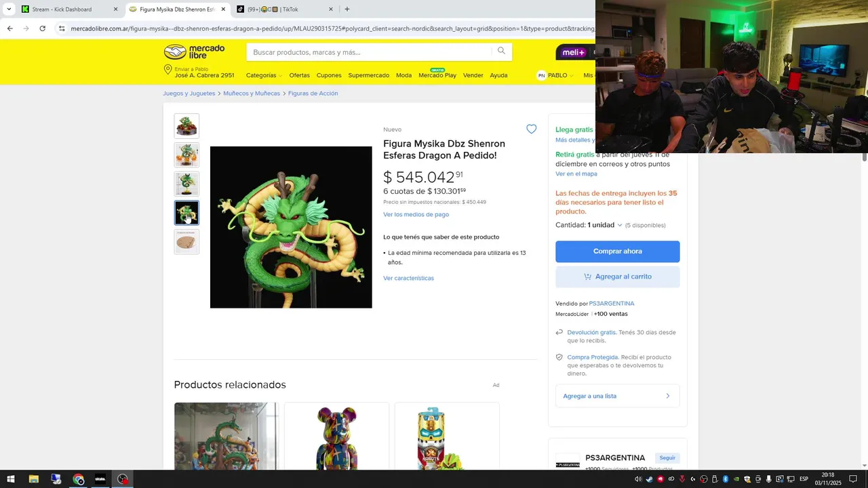This screenshot has width=868, height=488.
Task: Open the Mercado Libre home logo
Action: coord(194,52)
